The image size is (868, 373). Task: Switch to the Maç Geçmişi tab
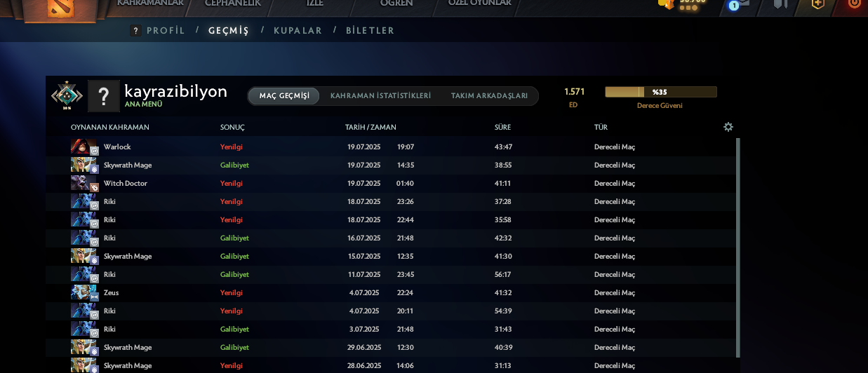point(283,96)
